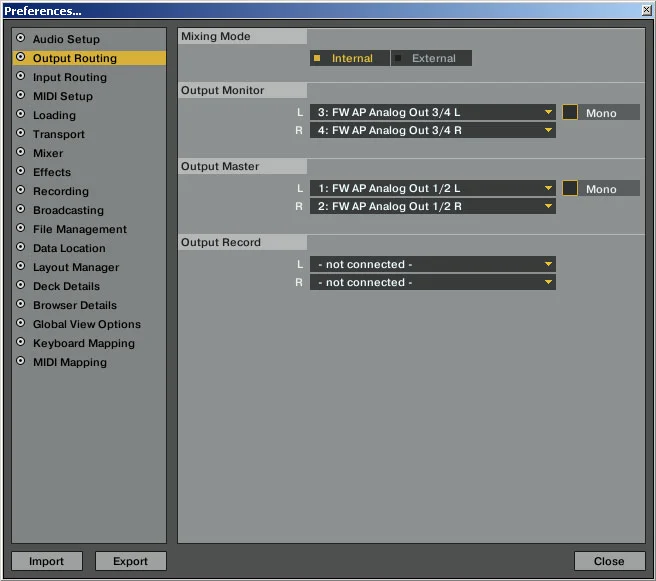Click the bullet icon beside Mixer

coord(20,153)
